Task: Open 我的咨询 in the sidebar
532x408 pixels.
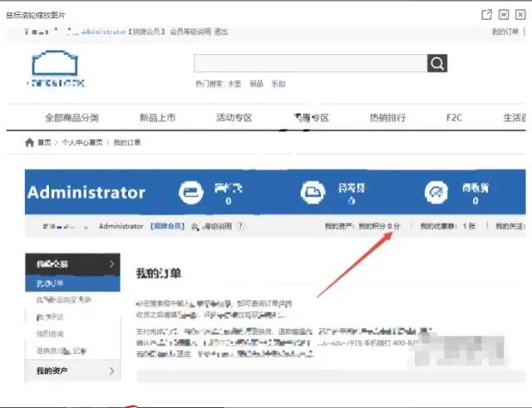Action: click(50, 334)
